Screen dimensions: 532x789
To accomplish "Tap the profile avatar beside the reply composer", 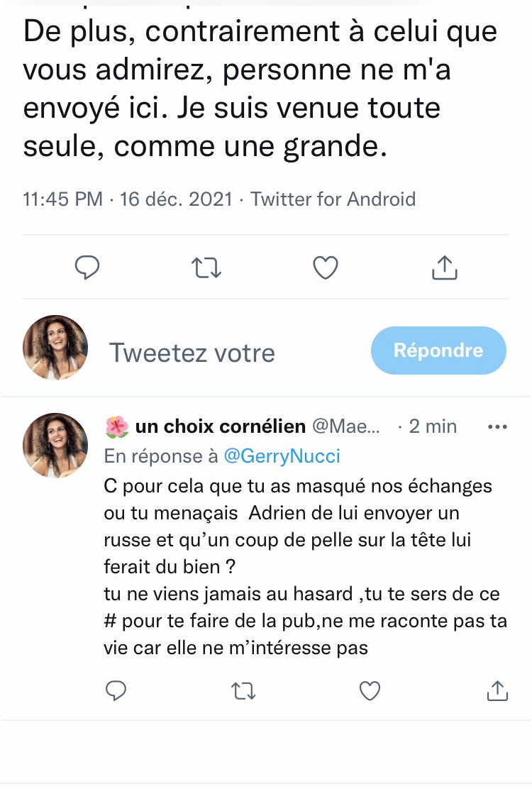I will [55, 348].
